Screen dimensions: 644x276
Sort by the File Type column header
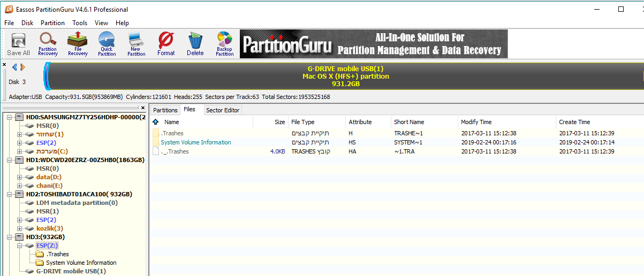[x=317, y=122]
